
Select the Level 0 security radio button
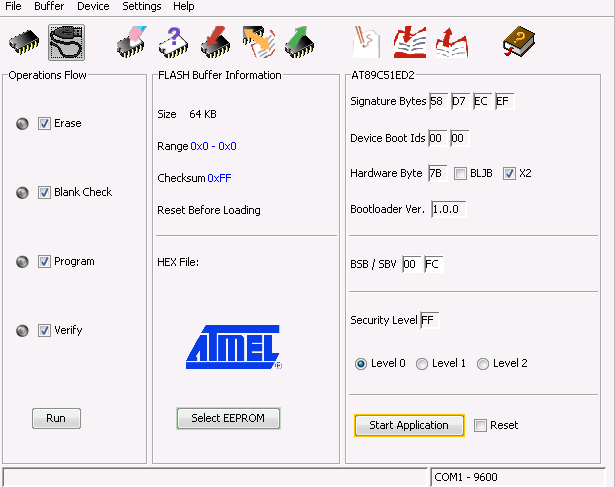361,364
